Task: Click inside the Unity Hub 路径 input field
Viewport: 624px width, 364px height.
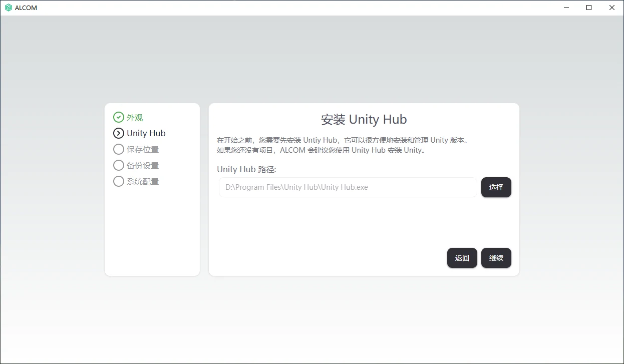Action: pyautogui.click(x=348, y=187)
